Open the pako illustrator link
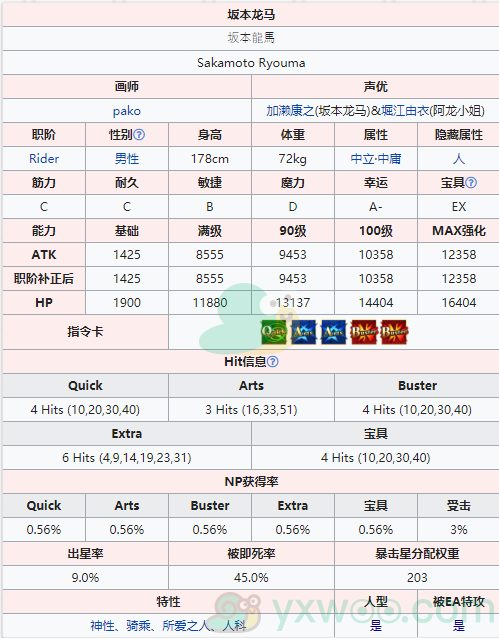Image resolution: width=499 pixels, height=638 pixels. point(127,111)
